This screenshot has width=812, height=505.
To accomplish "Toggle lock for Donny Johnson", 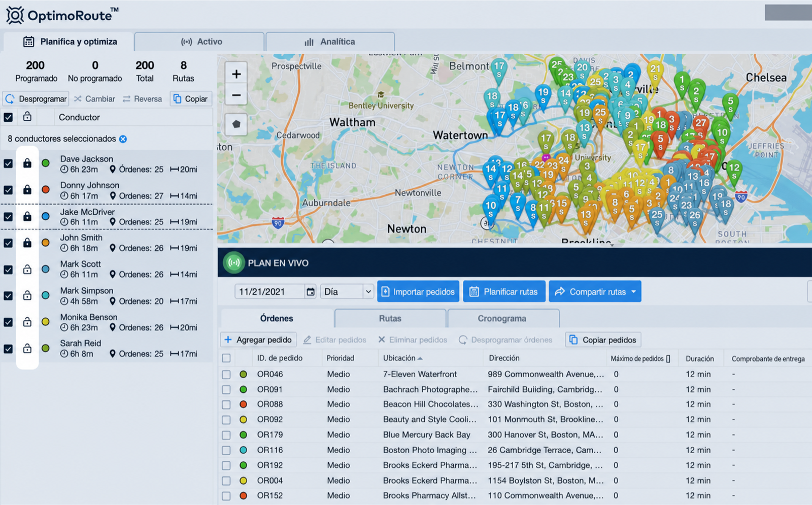I will tap(27, 189).
